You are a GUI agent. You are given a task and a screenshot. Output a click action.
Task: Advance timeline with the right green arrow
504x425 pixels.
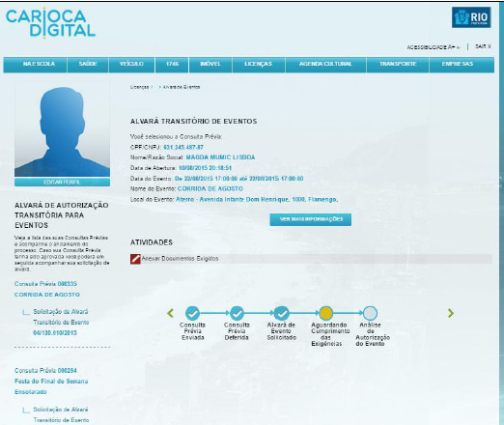[451, 313]
